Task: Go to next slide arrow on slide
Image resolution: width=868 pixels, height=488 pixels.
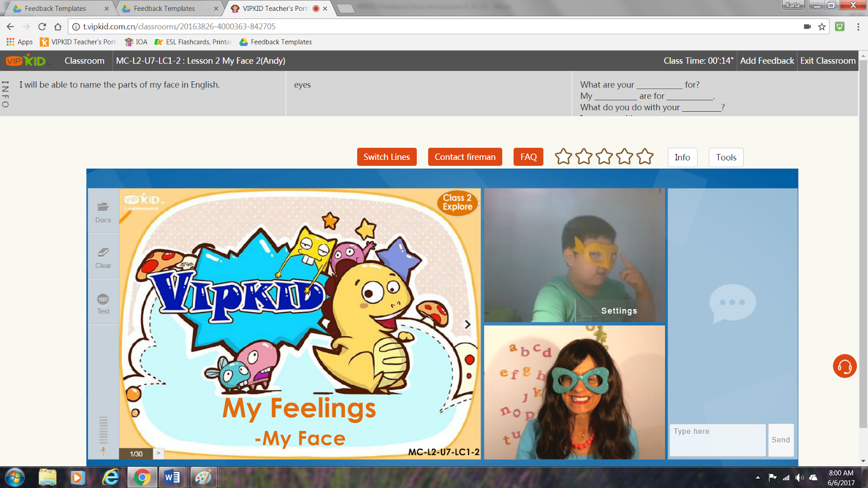Action: click(x=468, y=324)
